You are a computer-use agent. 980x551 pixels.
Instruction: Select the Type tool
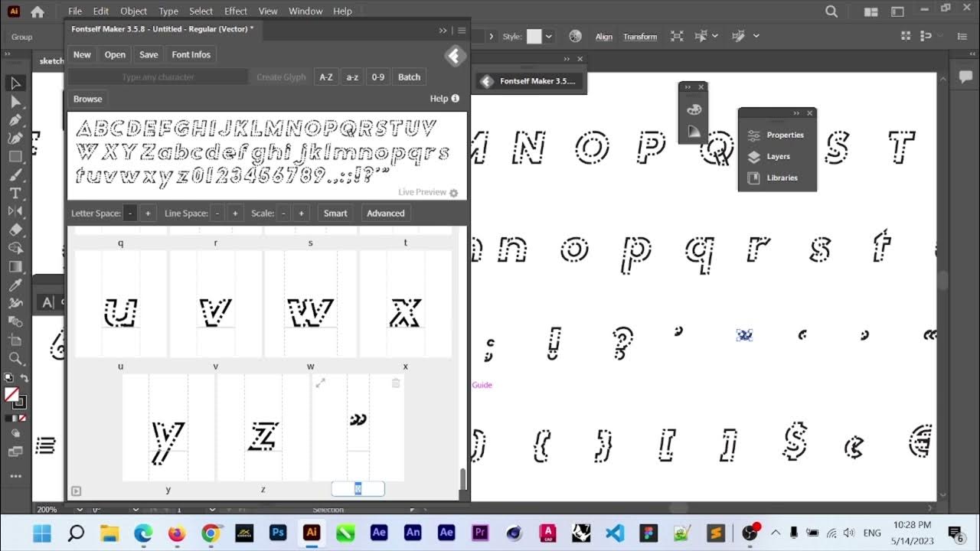click(15, 194)
